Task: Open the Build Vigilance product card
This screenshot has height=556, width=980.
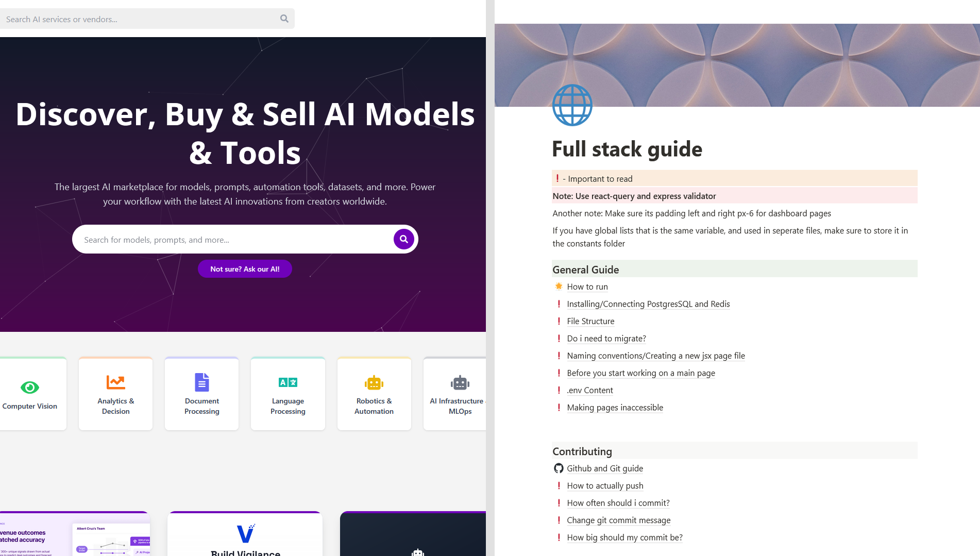Action: click(x=245, y=535)
